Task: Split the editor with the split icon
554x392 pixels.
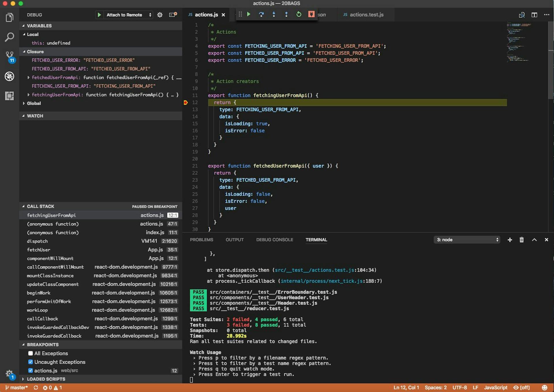Action: (535, 15)
